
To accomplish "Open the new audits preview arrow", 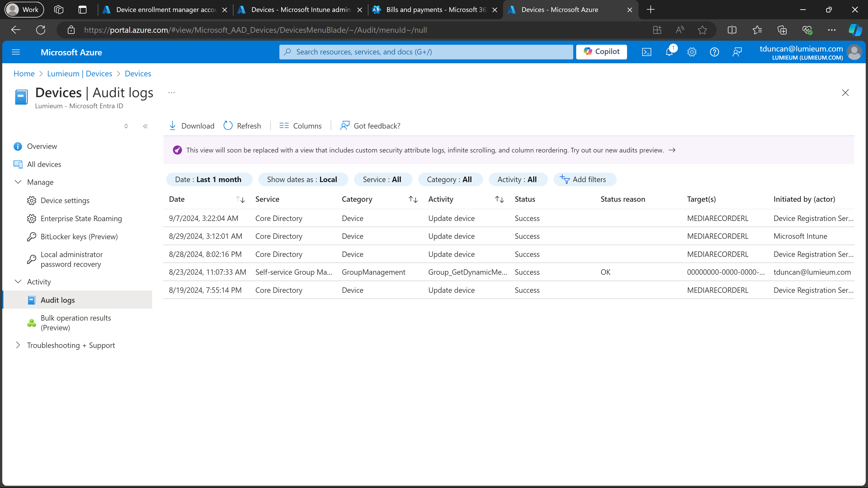I will point(672,150).
